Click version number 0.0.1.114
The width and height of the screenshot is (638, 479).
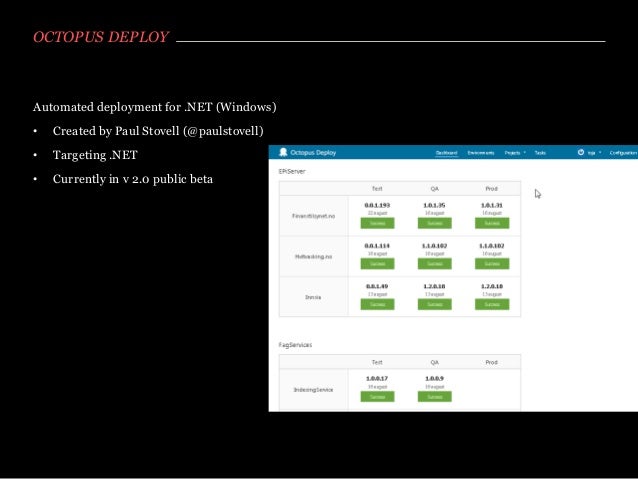377,246
